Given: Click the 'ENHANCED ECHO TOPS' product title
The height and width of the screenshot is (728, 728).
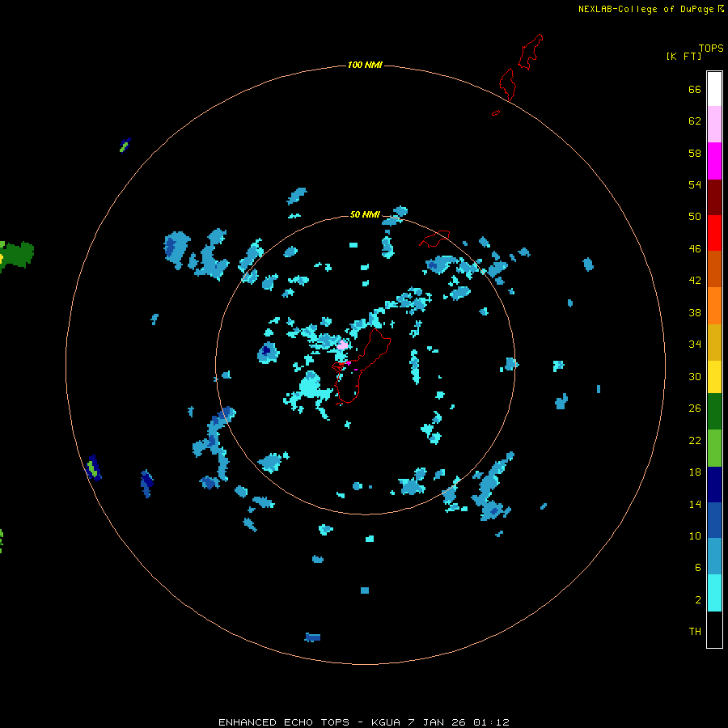Looking at the screenshot, I should coord(284,722).
